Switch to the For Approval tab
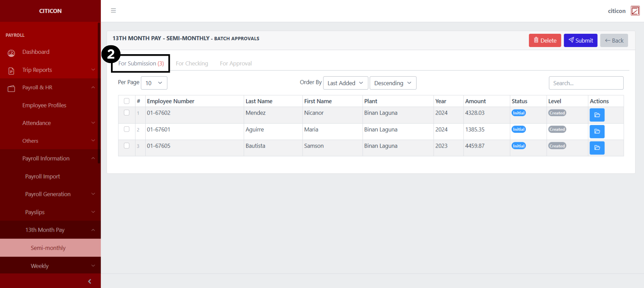The image size is (644, 288). (236, 63)
